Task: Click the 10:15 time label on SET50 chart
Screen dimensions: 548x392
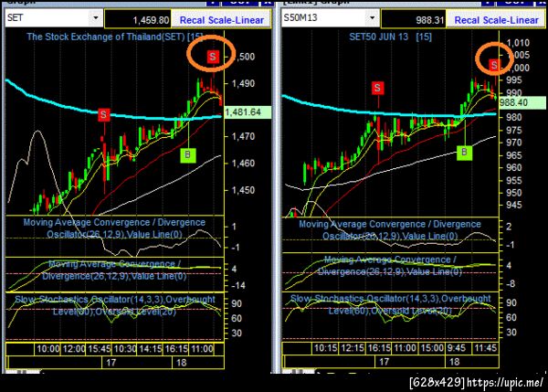Action: [325, 348]
